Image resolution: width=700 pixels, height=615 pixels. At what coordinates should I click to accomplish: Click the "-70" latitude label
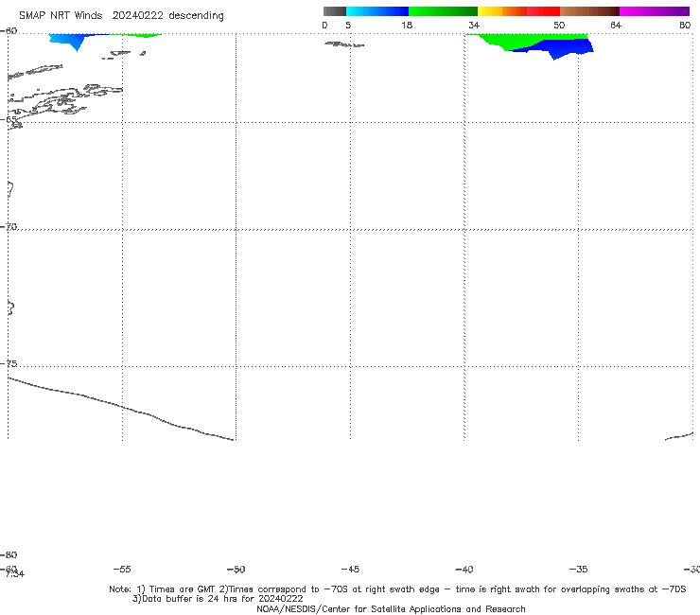point(9,227)
